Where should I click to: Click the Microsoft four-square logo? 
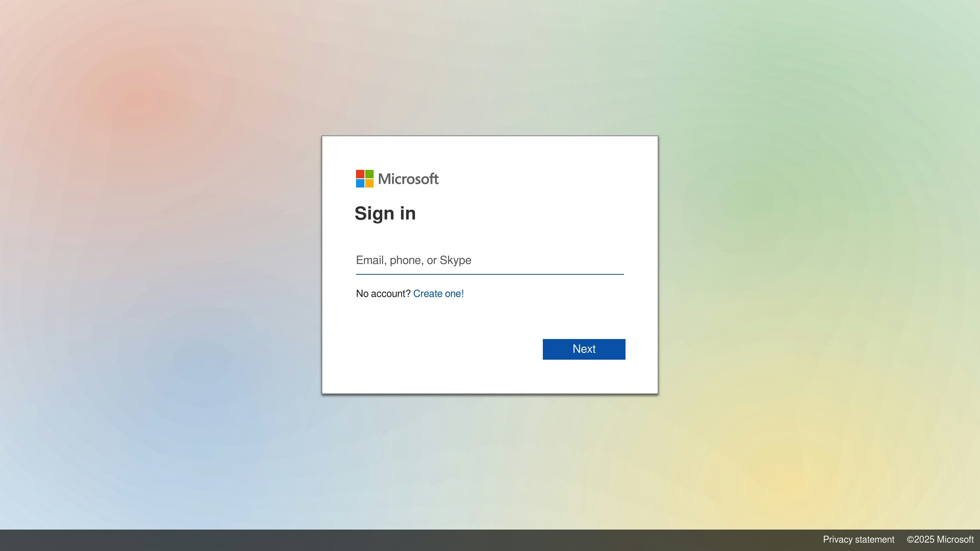coord(364,179)
